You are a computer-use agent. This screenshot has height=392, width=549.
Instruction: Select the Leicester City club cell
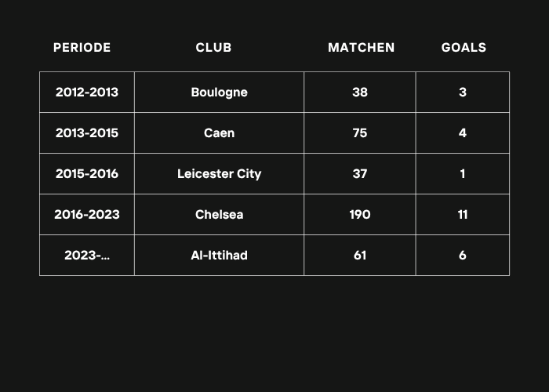(219, 173)
